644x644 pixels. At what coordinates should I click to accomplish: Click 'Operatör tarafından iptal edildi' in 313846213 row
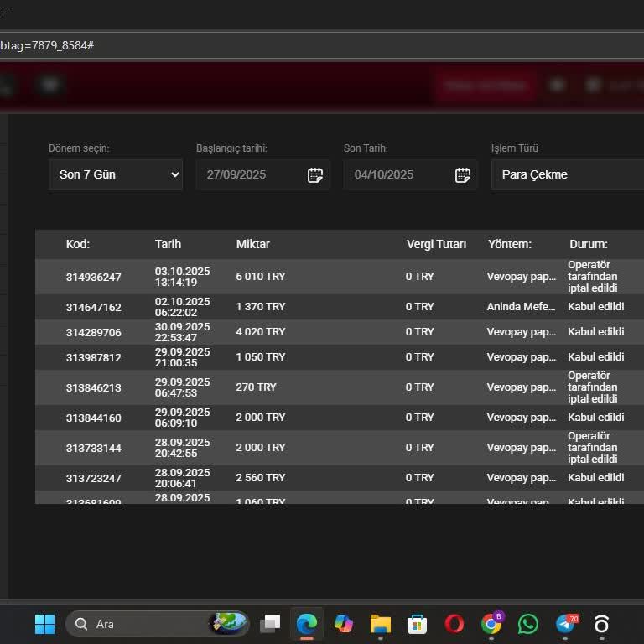point(592,387)
